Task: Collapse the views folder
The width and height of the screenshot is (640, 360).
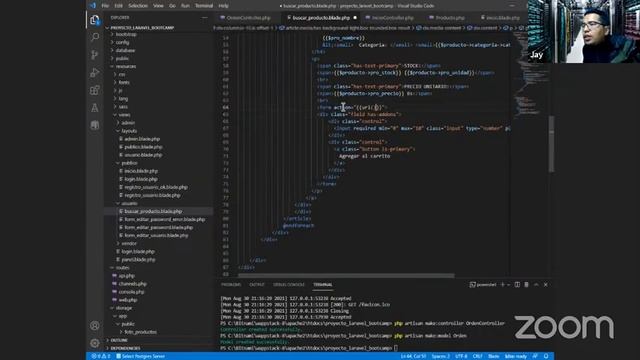Action: [x=124, y=115]
